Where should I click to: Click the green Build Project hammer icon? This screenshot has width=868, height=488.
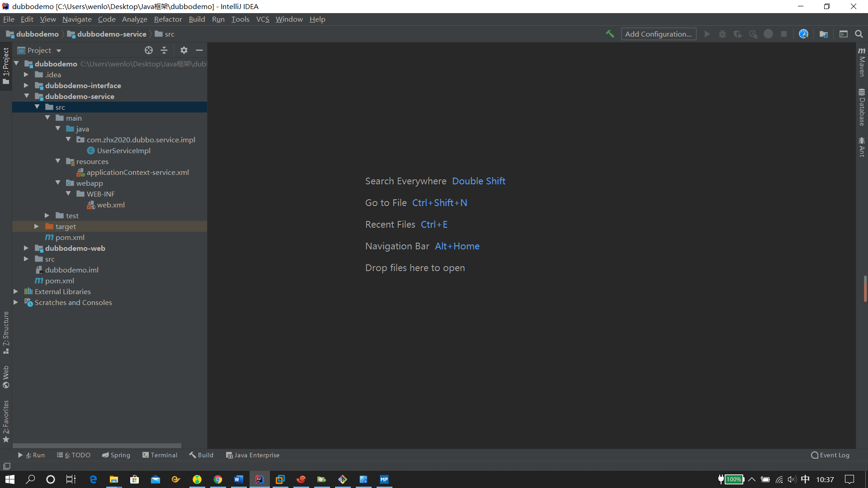[610, 34]
